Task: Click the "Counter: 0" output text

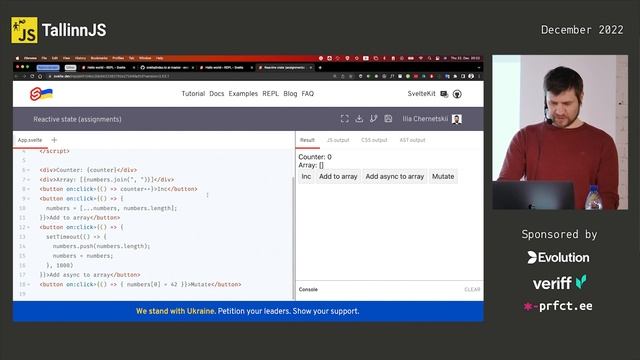Action: [315, 157]
